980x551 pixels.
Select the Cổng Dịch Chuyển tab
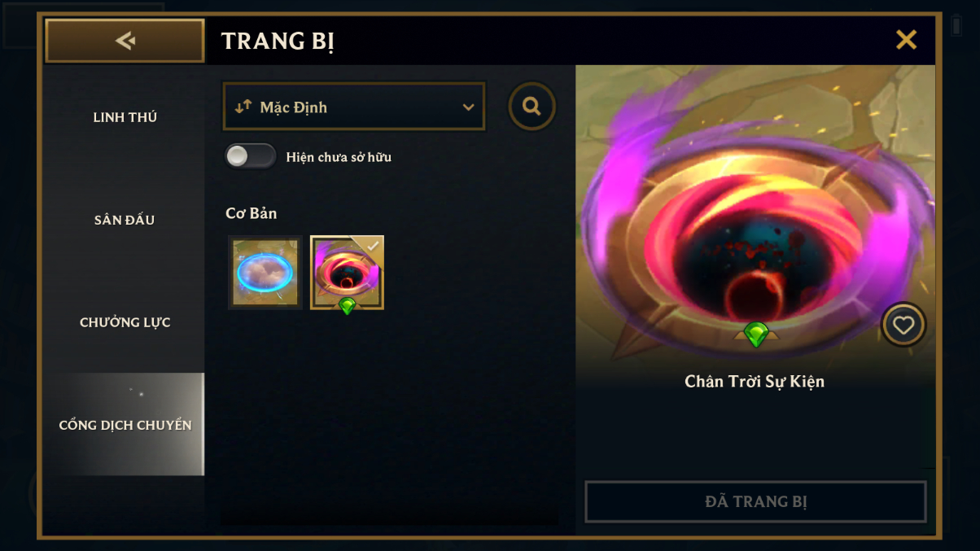click(125, 425)
